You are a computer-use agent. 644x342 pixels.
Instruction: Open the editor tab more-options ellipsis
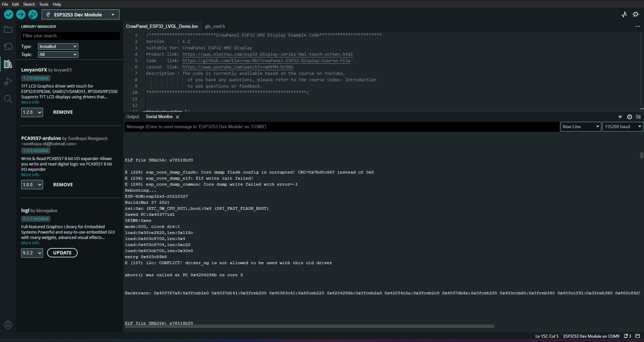point(638,26)
